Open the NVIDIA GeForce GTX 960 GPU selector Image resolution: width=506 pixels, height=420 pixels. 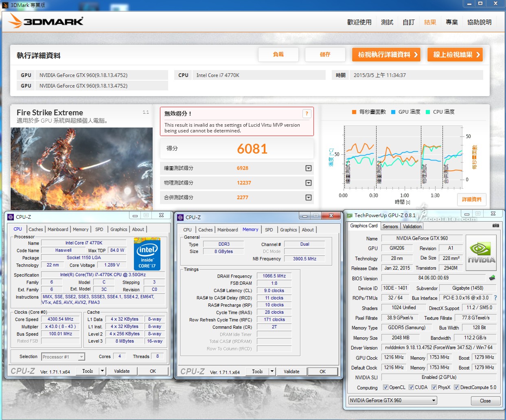pyautogui.click(x=393, y=400)
